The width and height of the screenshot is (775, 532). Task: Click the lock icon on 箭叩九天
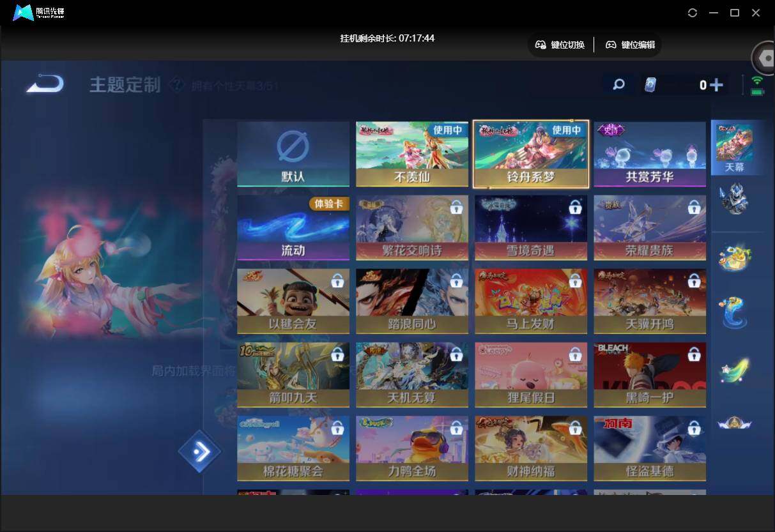(337, 354)
